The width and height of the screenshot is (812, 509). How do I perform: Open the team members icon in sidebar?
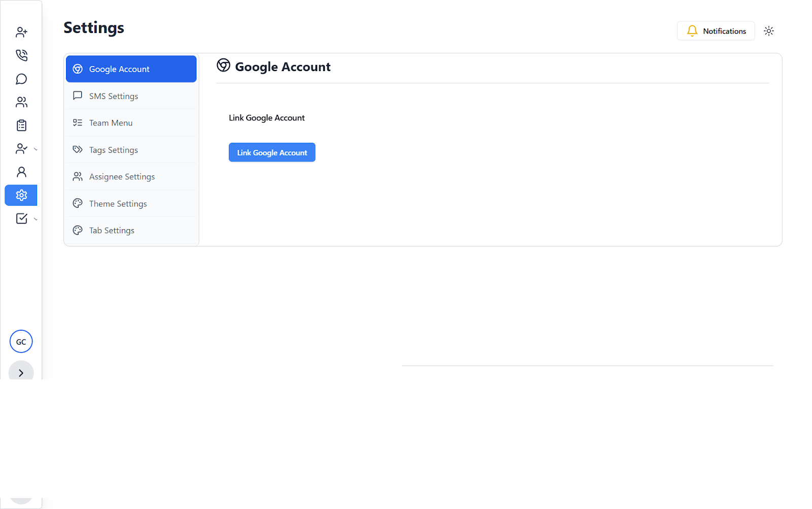click(21, 102)
